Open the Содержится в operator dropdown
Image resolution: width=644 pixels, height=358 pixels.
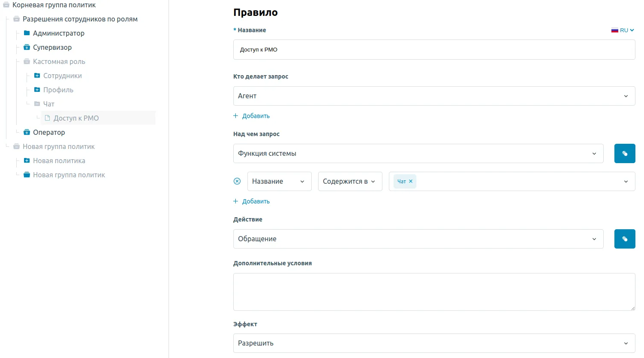pos(349,182)
